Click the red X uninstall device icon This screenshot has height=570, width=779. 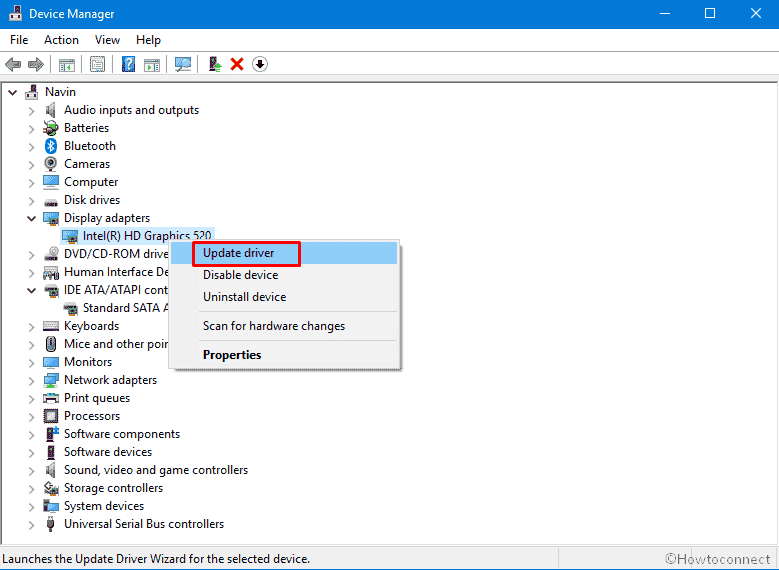pyautogui.click(x=237, y=64)
